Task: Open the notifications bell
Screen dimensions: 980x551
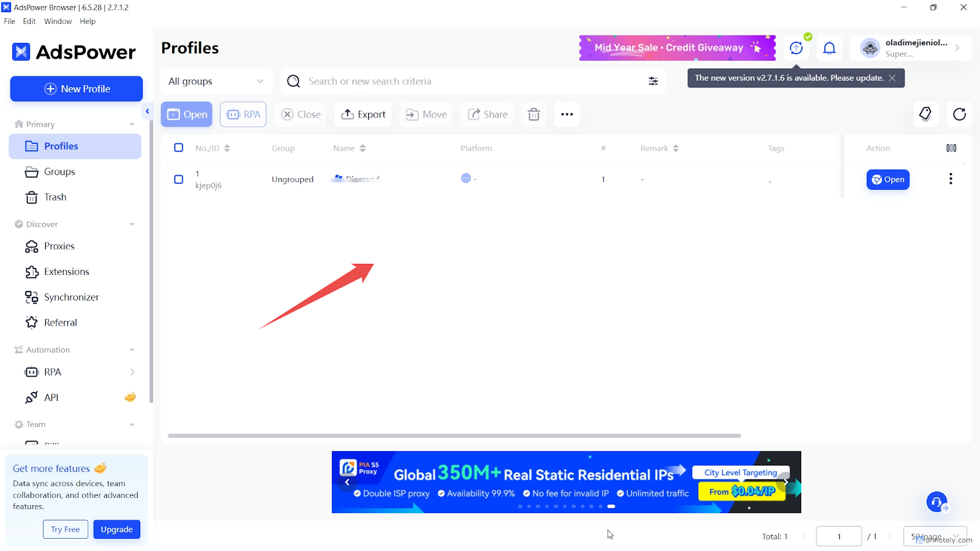Action: pyautogui.click(x=829, y=48)
